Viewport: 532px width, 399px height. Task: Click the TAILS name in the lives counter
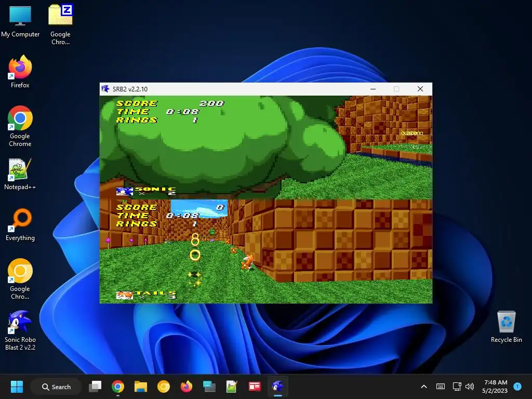tap(156, 293)
